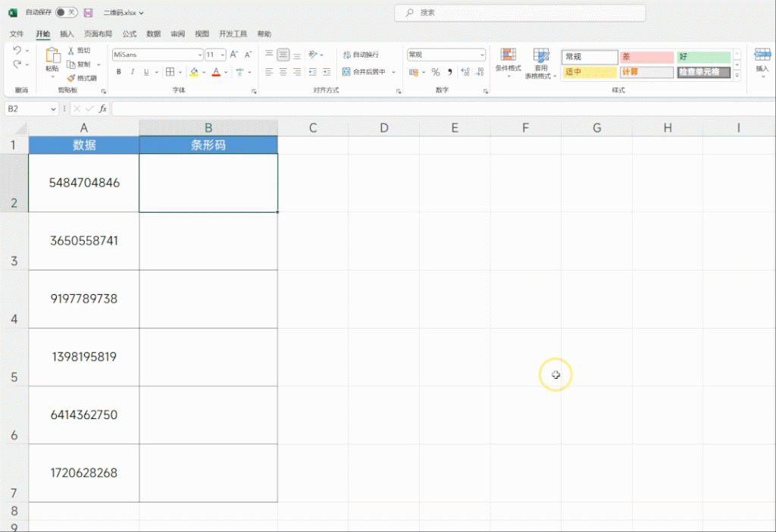
Task: Decrease font size with small A icon
Action: (248, 55)
